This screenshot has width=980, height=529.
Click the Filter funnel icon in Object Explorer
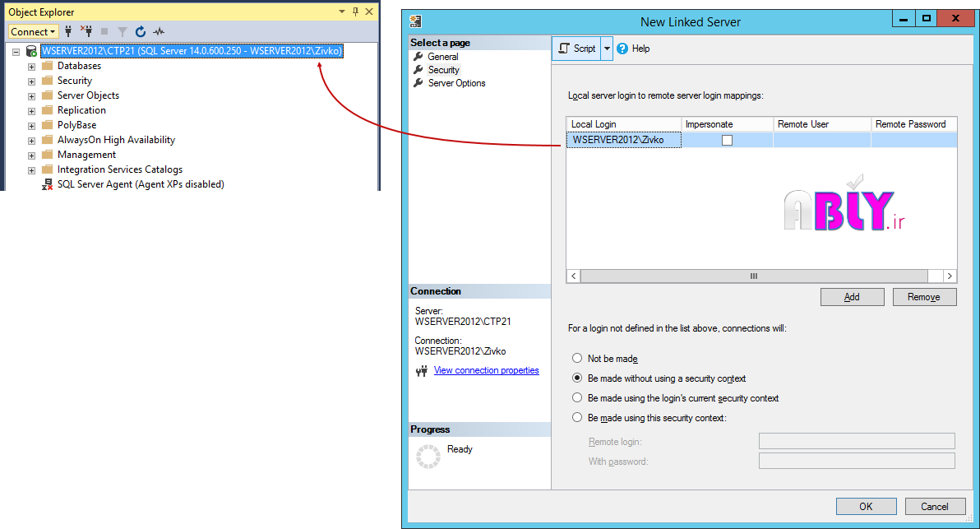pos(122,31)
